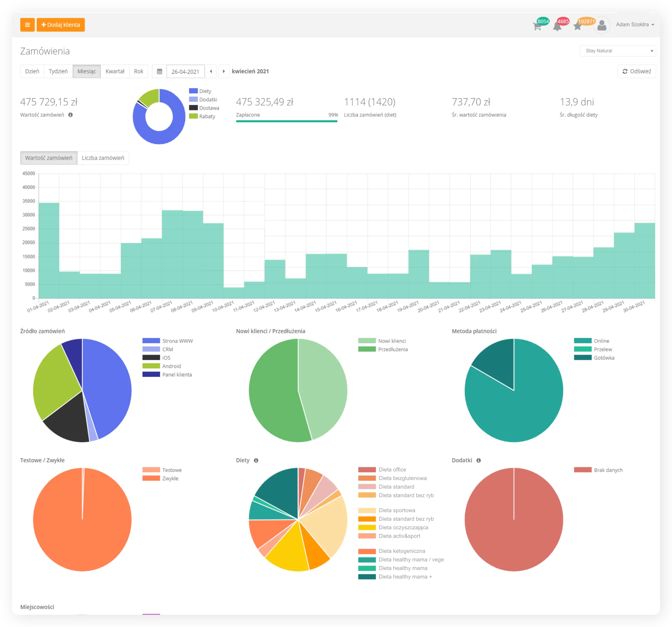Open the star favorites icon

click(x=577, y=26)
